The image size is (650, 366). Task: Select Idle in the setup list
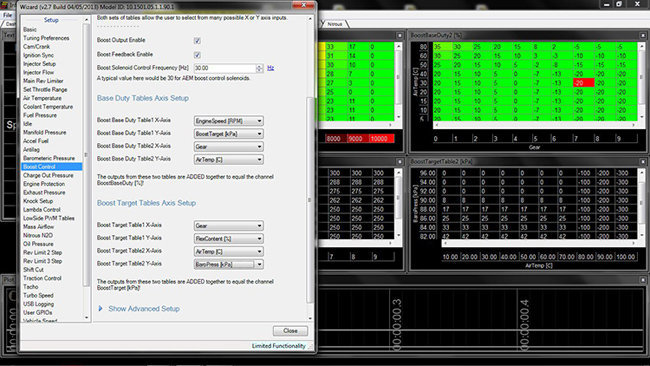point(27,124)
